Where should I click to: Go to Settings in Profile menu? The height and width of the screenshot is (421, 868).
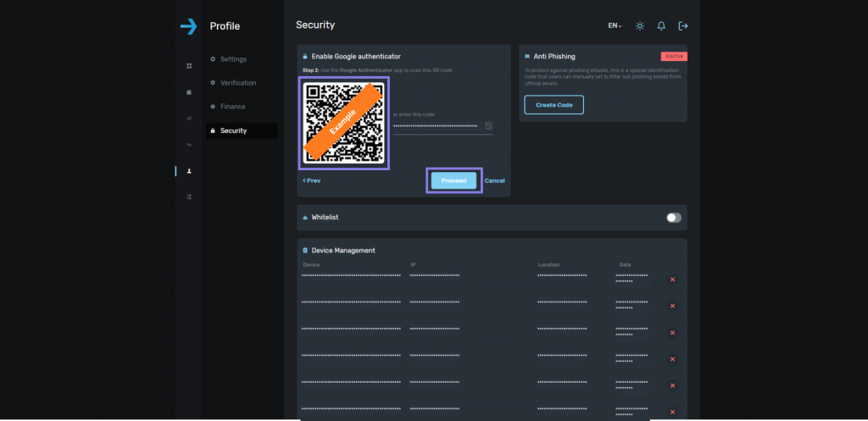(234, 59)
